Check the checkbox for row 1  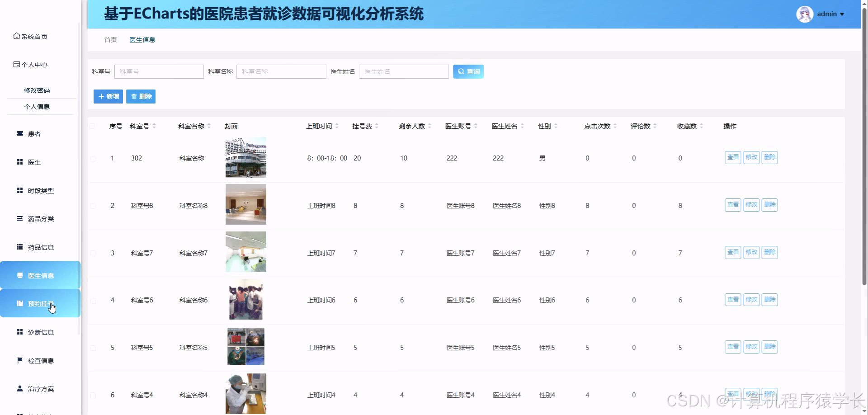pyautogui.click(x=94, y=158)
